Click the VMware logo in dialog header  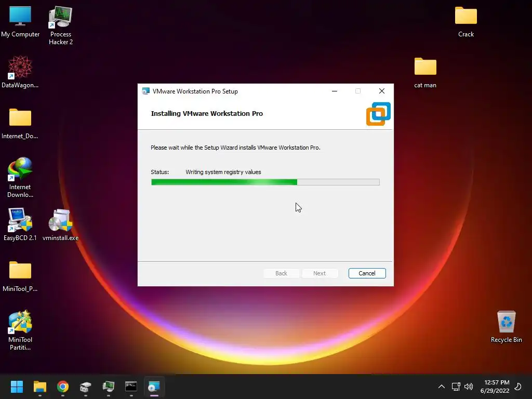(x=378, y=114)
